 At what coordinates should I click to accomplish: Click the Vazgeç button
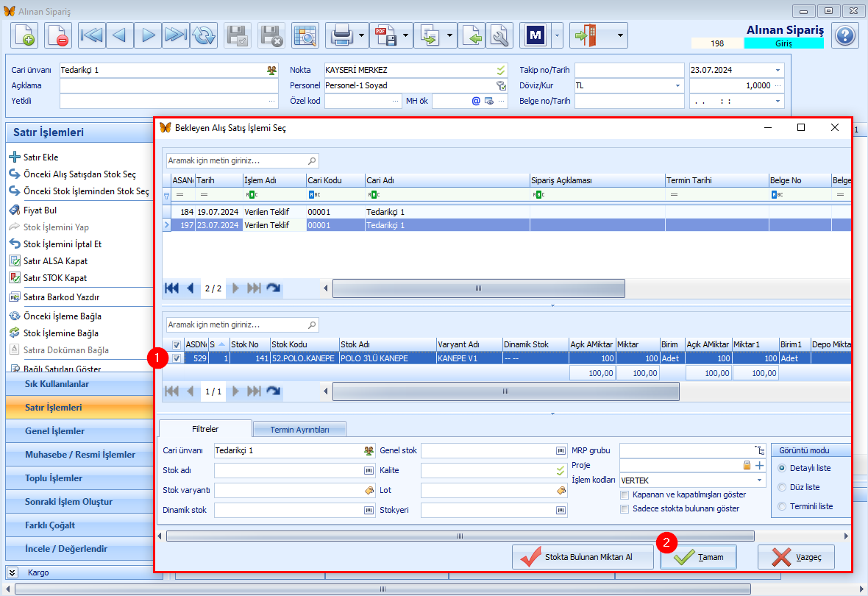tap(796, 557)
